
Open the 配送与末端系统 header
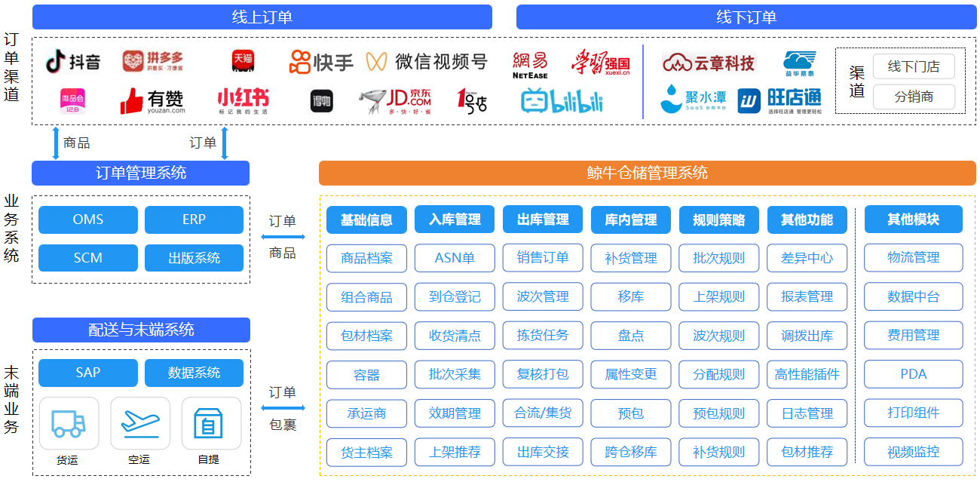coord(140,330)
